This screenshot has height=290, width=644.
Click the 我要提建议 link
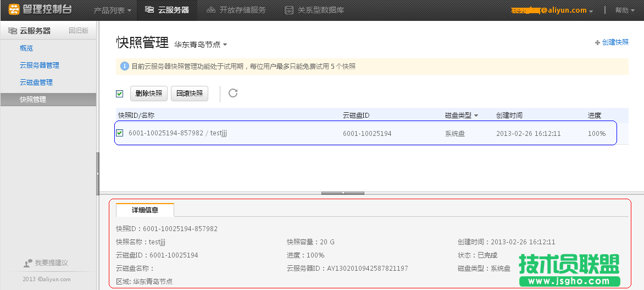(x=51, y=263)
